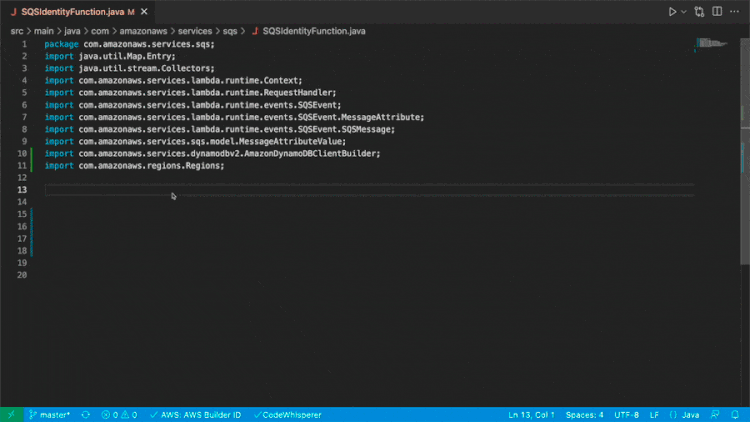The image size is (750, 422).
Task: Open the More Actions ellipsis menu
Action: (734, 11)
